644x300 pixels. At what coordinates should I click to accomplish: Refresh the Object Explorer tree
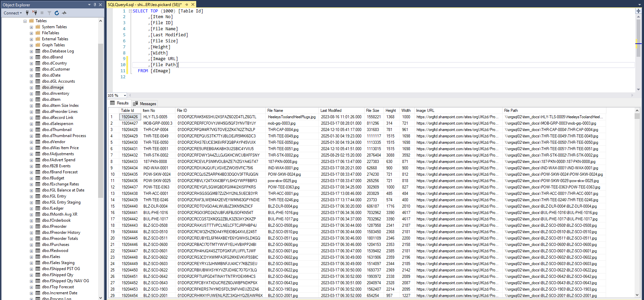[x=57, y=13]
